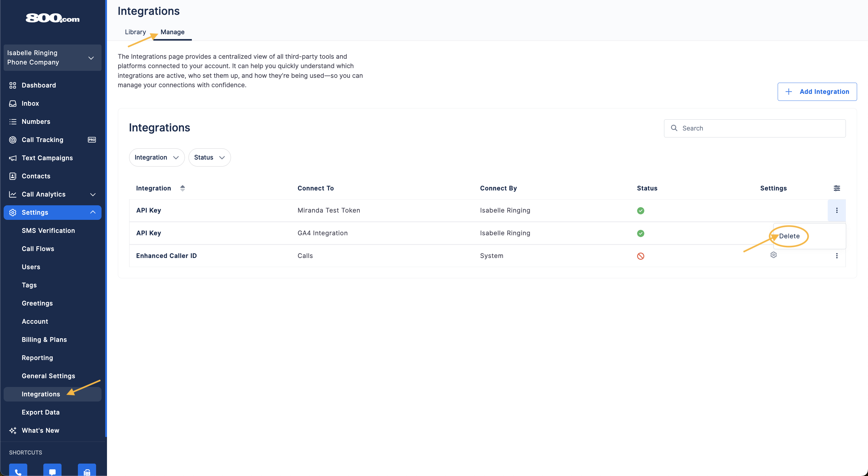Open the more menu for Enhanced Caller ID
Screen dimensions: 868x476
point(837,256)
